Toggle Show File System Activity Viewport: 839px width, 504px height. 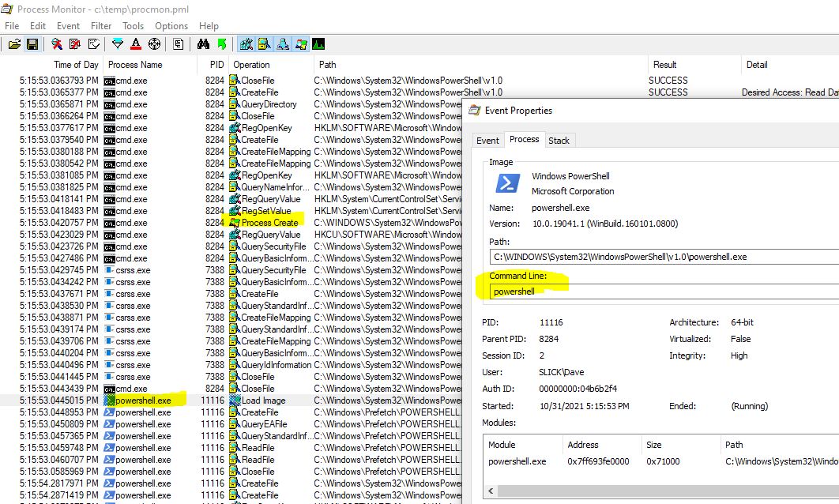coord(265,44)
